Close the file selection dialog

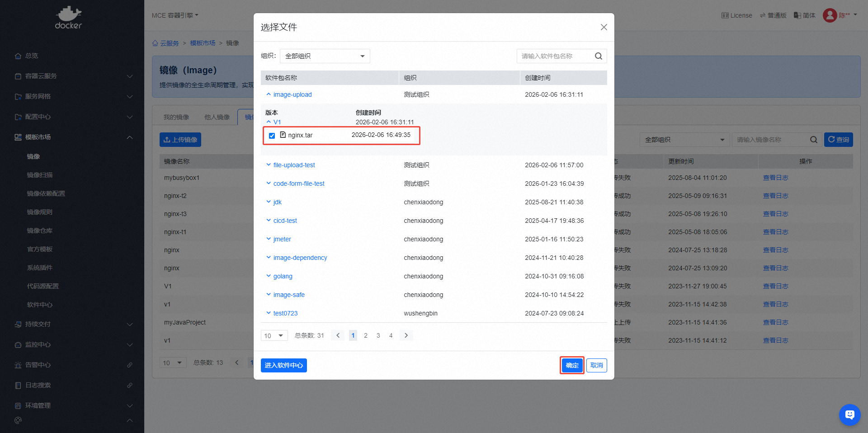(x=604, y=27)
